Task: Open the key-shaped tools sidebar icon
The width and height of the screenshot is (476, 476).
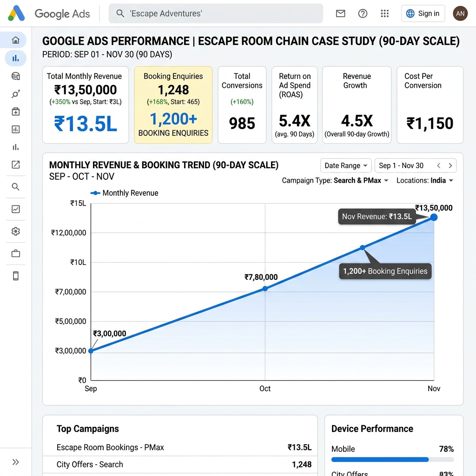Action: 16,94
